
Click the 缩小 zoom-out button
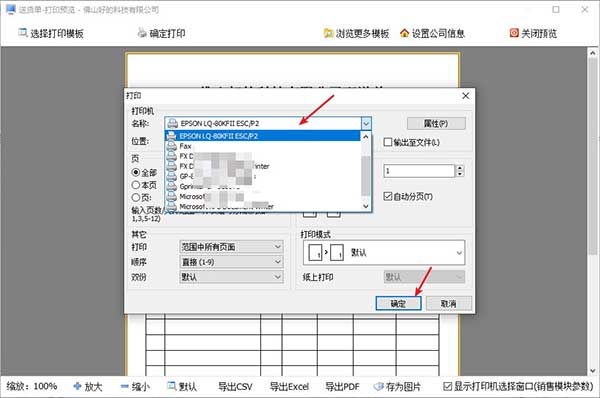(x=135, y=387)
